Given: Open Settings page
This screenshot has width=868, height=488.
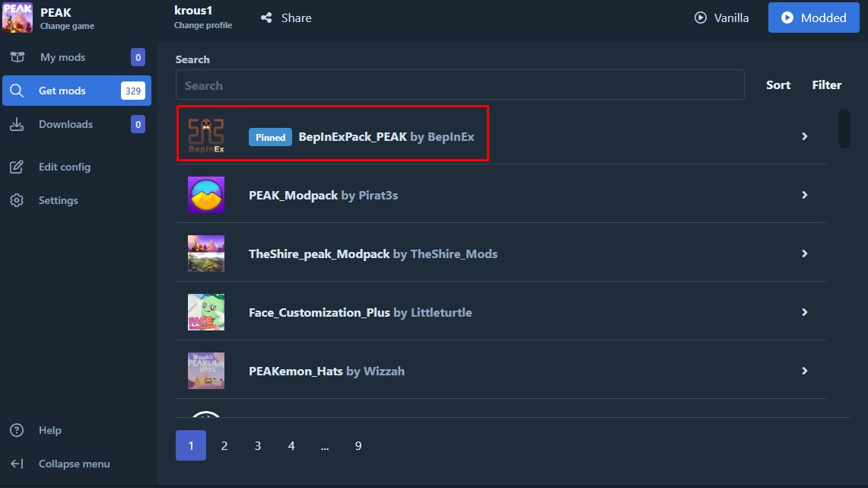Looking at the screenshot, I should [76, 200].
